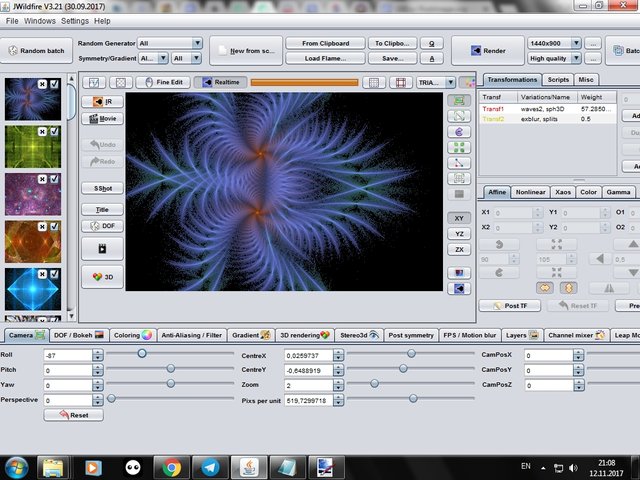
Task: Click the IR interactive renderer button
Action: (x=102, y=101)
